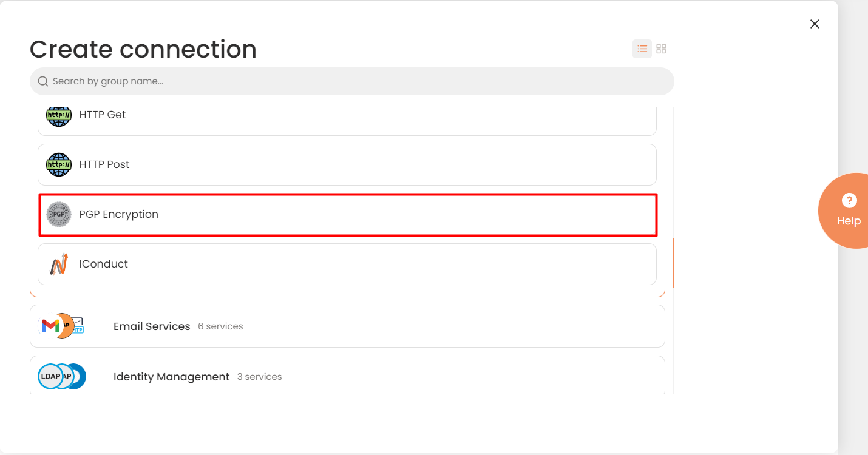Expand the Email Services group
This screenshot has width=868, height=455.
347,326
